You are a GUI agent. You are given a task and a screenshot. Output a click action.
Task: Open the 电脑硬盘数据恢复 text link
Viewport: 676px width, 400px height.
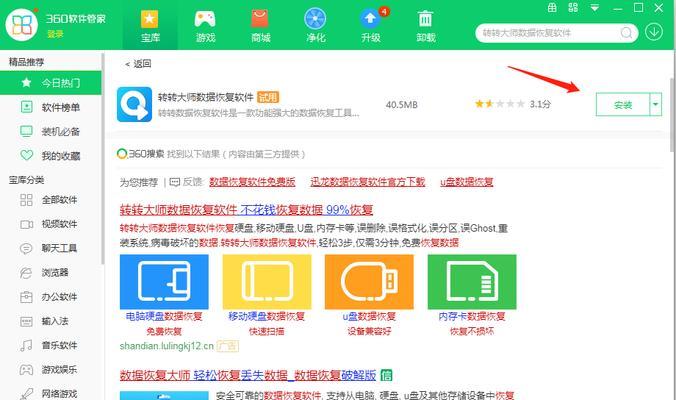(164, 316)
